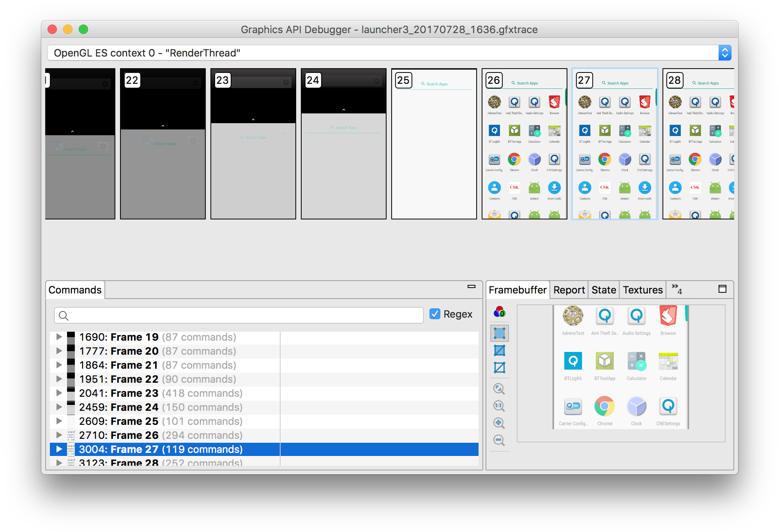Switch to the Textures tab

(x=642, y=290)
